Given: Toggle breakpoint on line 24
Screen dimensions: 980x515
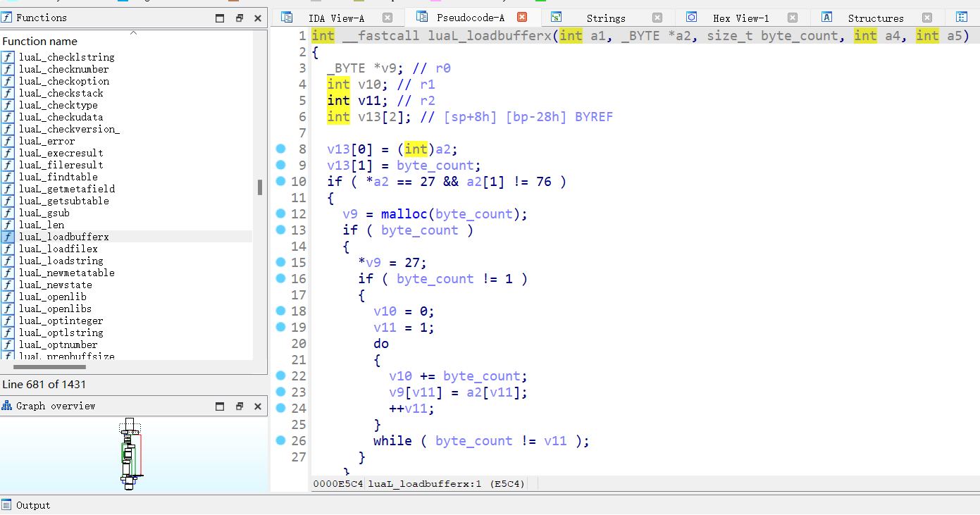Looking at the screenshot, I should point(281,408).
